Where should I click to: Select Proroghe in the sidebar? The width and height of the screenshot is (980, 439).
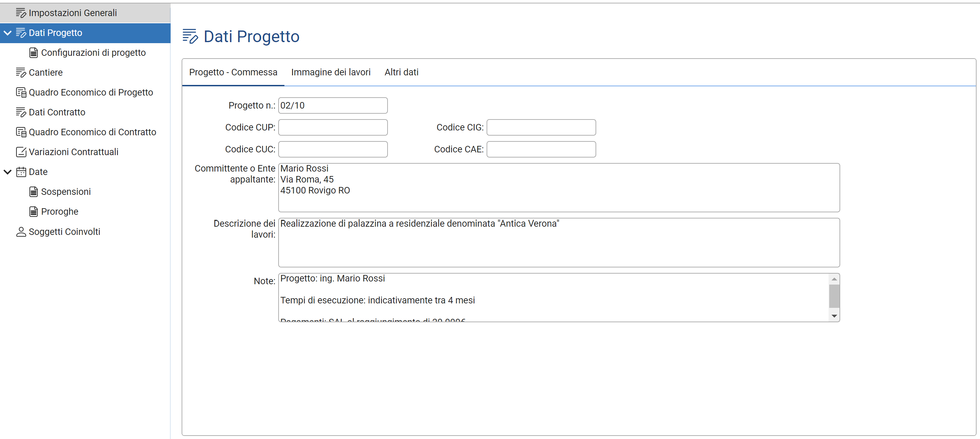[x=60, y=211]
